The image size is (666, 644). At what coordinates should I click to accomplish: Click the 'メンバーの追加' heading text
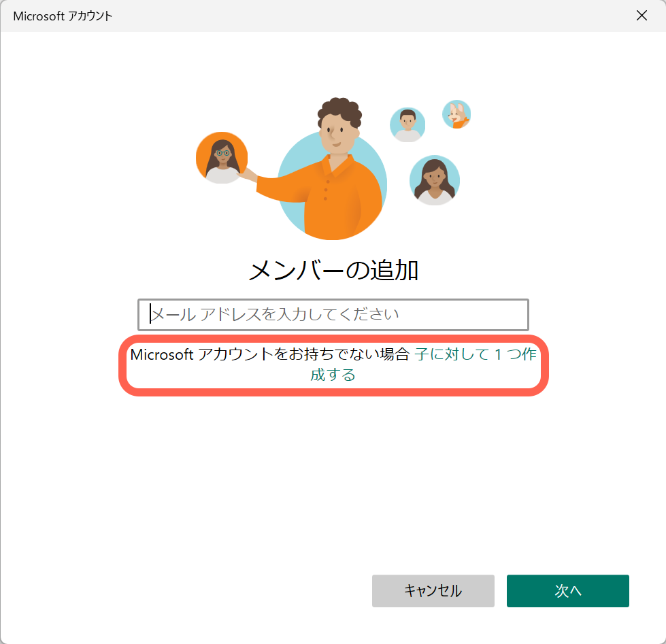(333, 270)
